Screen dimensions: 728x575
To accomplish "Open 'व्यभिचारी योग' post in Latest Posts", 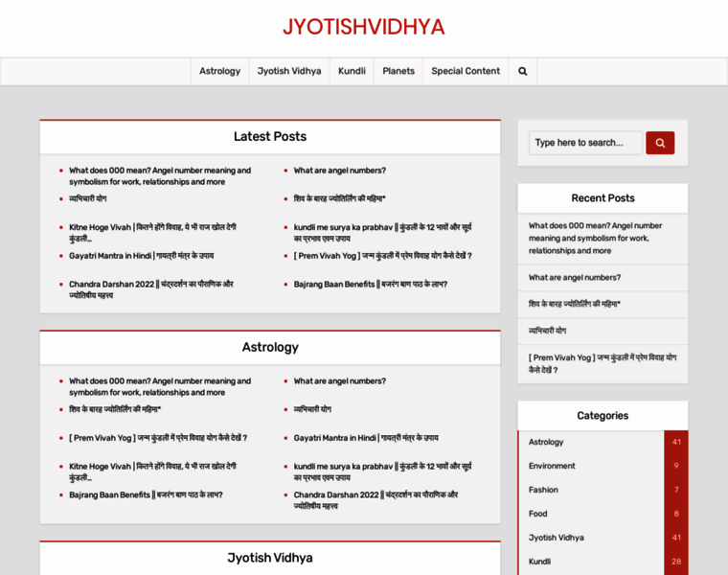I will coord(88,198).
